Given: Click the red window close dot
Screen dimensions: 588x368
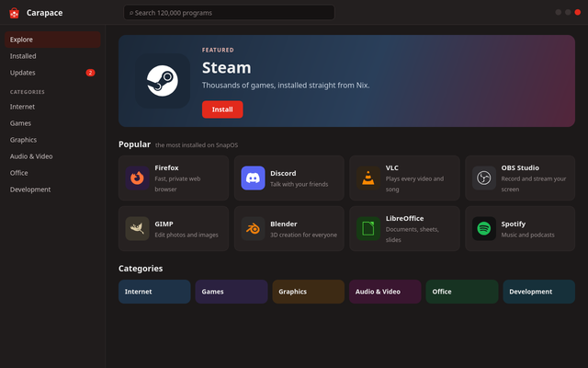Looking at the screenshot, I should tap(578, 12).
